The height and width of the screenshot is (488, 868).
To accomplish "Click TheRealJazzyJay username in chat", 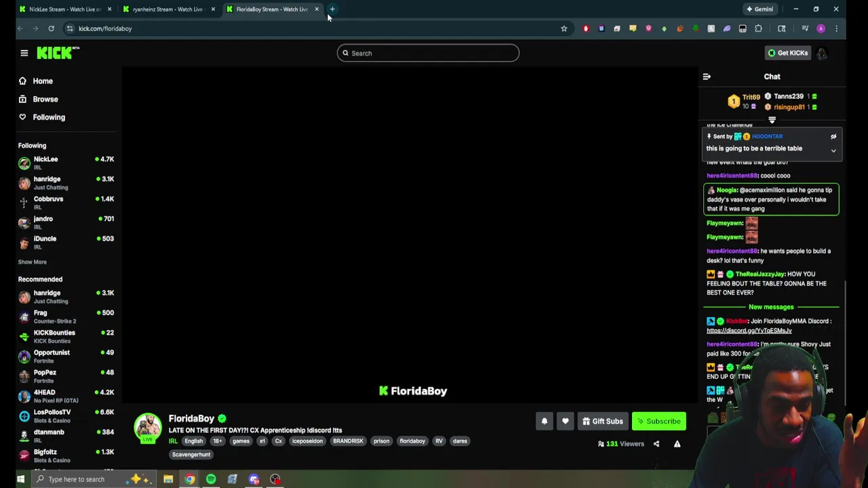I will pos(760,274).
